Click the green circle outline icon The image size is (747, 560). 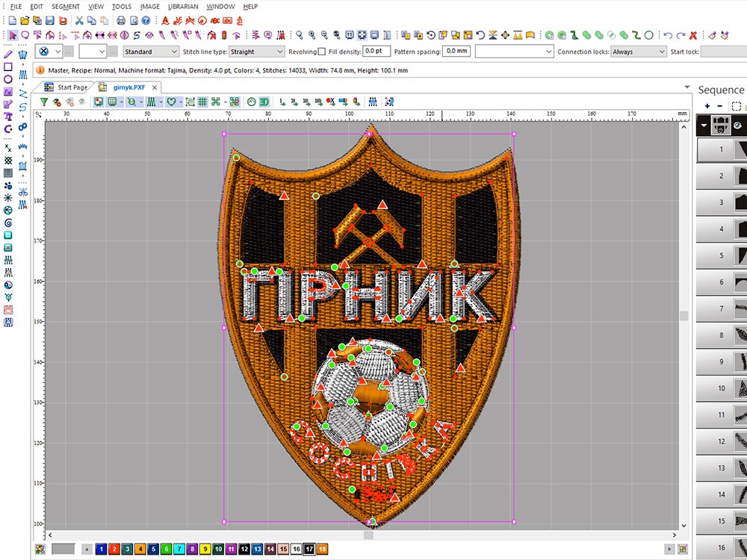(x=648, y=35)
